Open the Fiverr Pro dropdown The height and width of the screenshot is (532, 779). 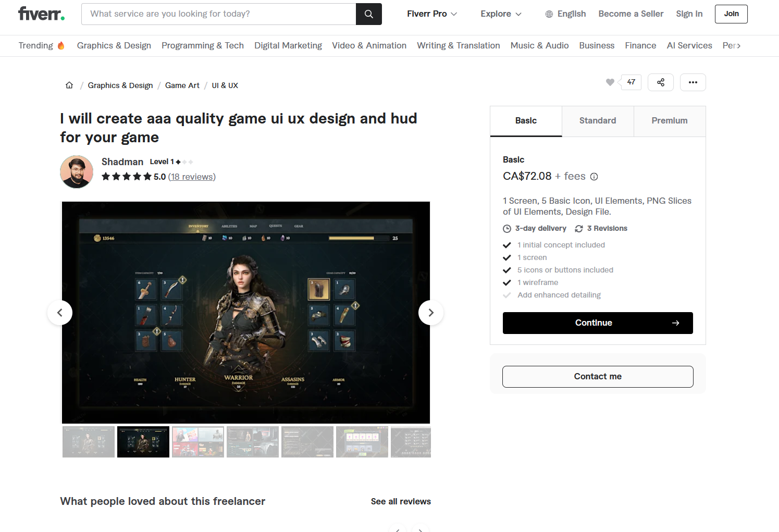point(432,14)
